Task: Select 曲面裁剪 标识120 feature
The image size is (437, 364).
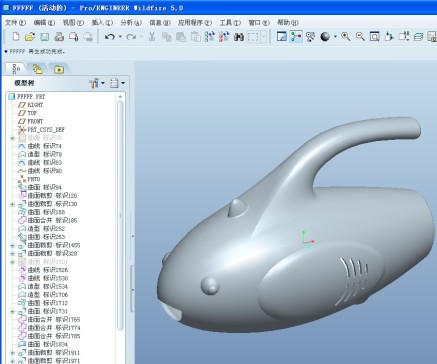Action: [47, 195]
